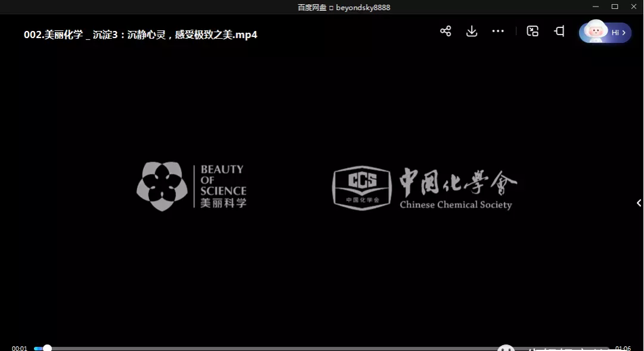Maximize the Baidu Netdisk player window

click(614, 7)
